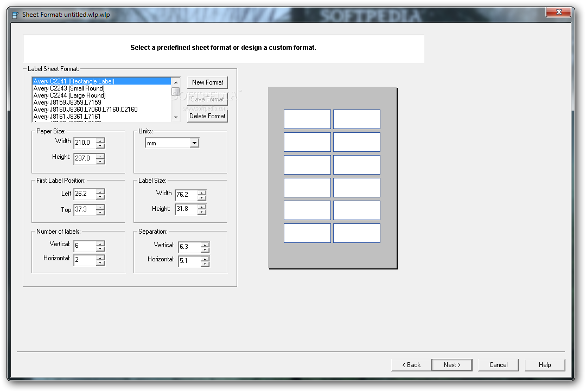Open Help for sheet format
Image resolution: width=586 pixels, height=392 pixels.
click(x=545, y=365)
